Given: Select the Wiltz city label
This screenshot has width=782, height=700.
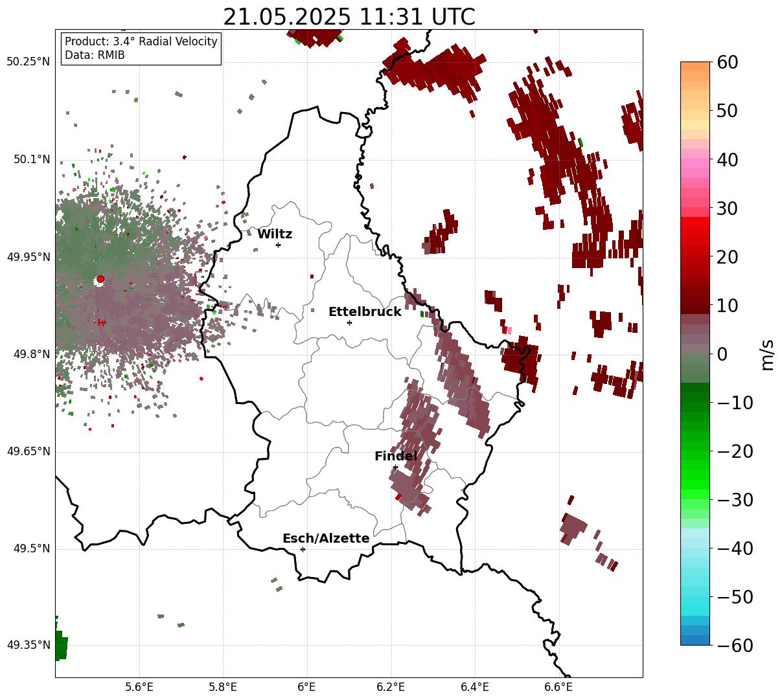Looking at the screenshot, I should tap(275, 234).
